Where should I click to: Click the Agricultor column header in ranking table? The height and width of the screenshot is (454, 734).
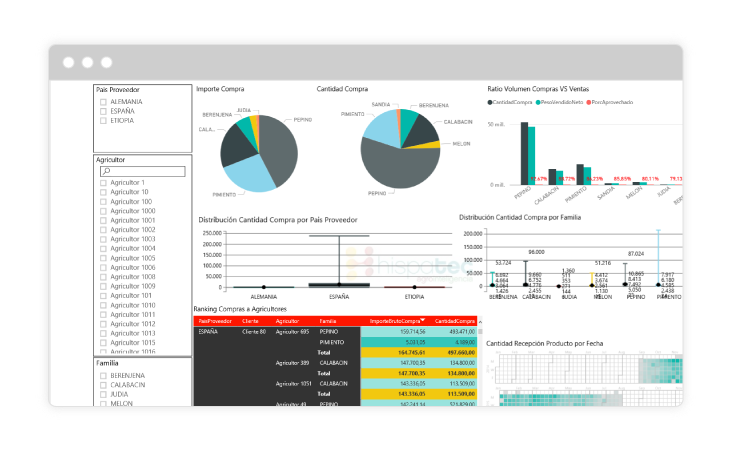(290, 321)
